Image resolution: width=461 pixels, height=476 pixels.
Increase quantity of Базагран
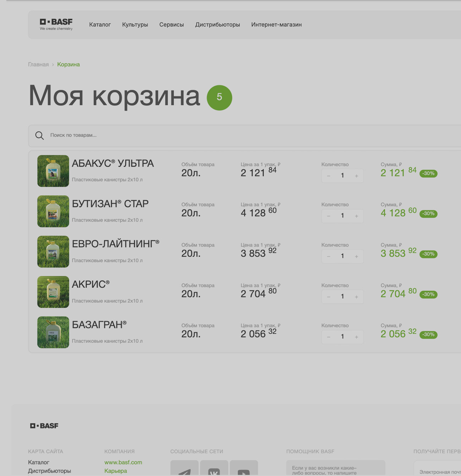tap(356, 337)
